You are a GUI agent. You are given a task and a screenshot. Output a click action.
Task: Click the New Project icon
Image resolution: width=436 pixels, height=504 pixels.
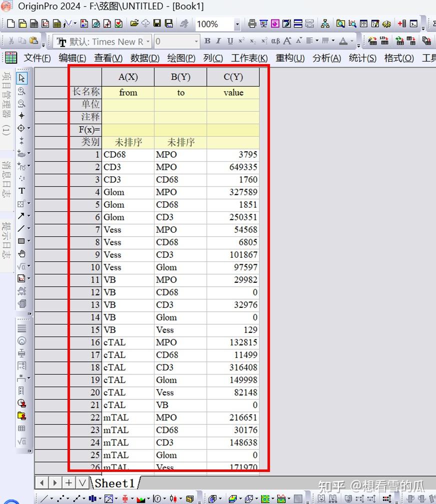10,24
